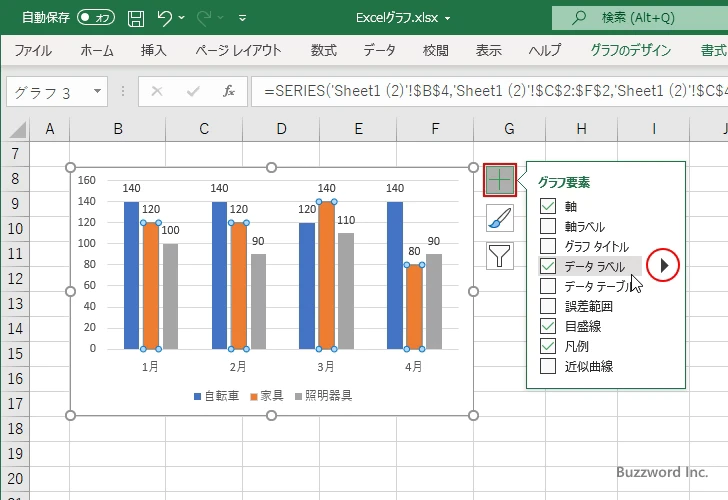Screen dimensions: 728x500
Task: Open the ヘルプ tab
Action: click(545, 50)
